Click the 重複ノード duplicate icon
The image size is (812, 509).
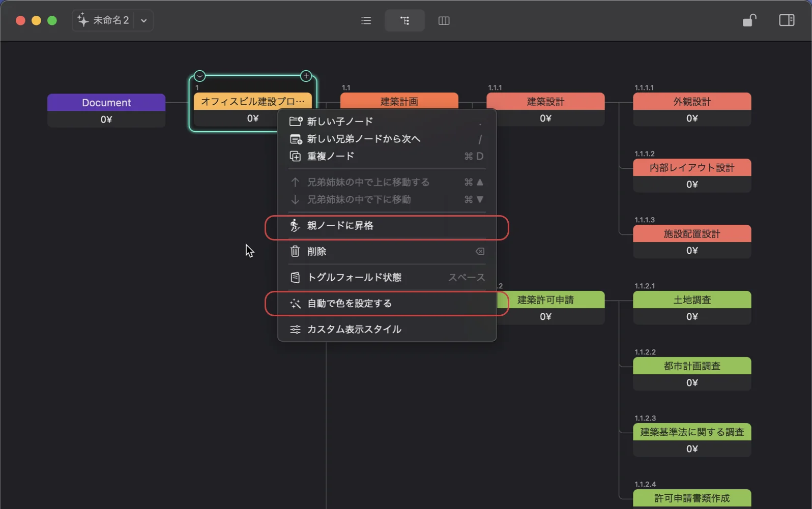pos(295,156)
